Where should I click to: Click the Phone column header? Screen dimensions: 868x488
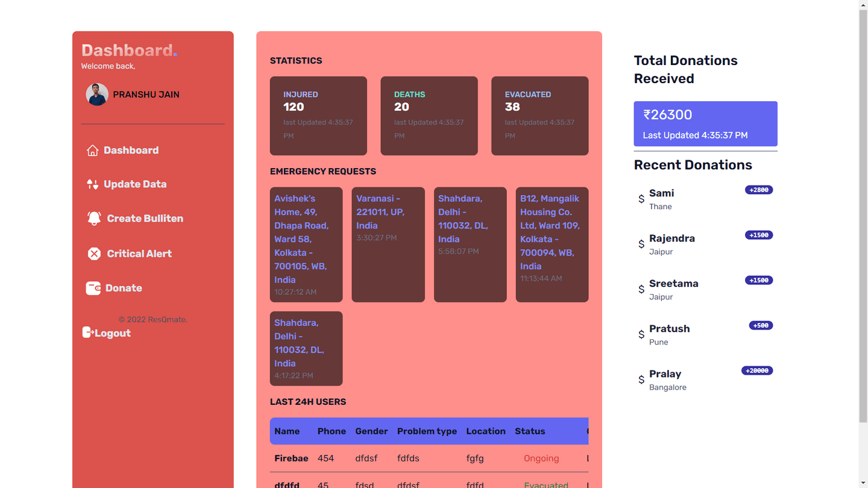click(332, 431)
